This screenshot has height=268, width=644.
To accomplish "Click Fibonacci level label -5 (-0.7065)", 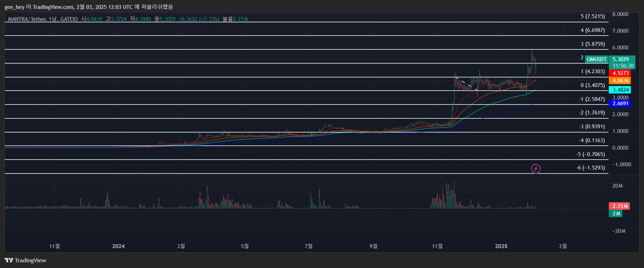I will click(590, 154).
